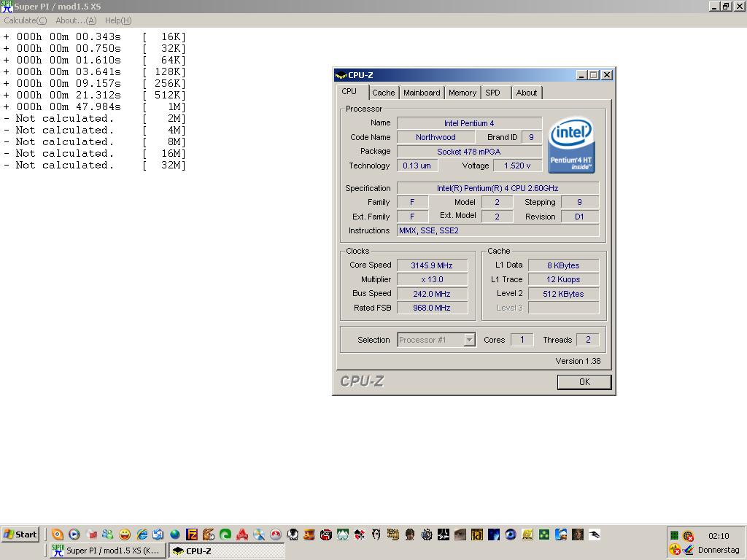Click the L1 Trace value '12 Kuops'
This screenshot has height=560, width=747.
coord(564,279)
